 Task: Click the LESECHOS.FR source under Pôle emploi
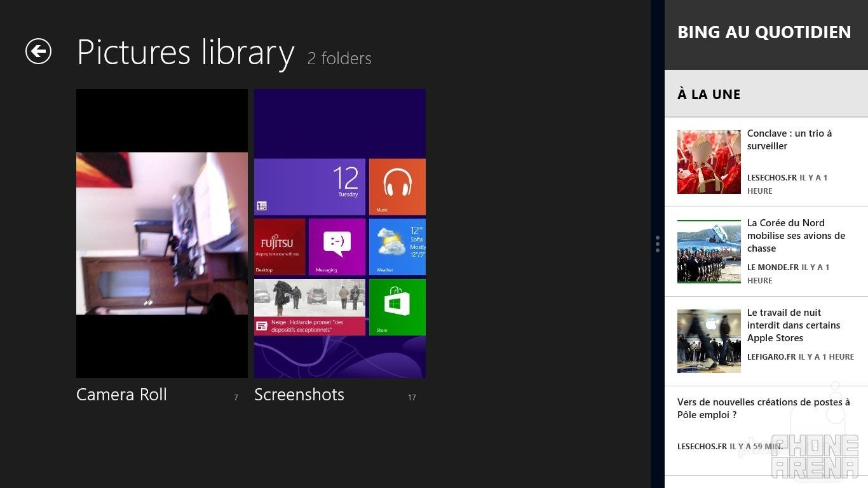702,447
